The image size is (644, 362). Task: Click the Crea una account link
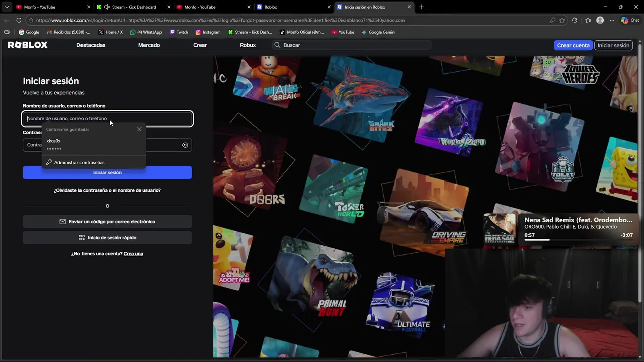[x=133, y=254]
